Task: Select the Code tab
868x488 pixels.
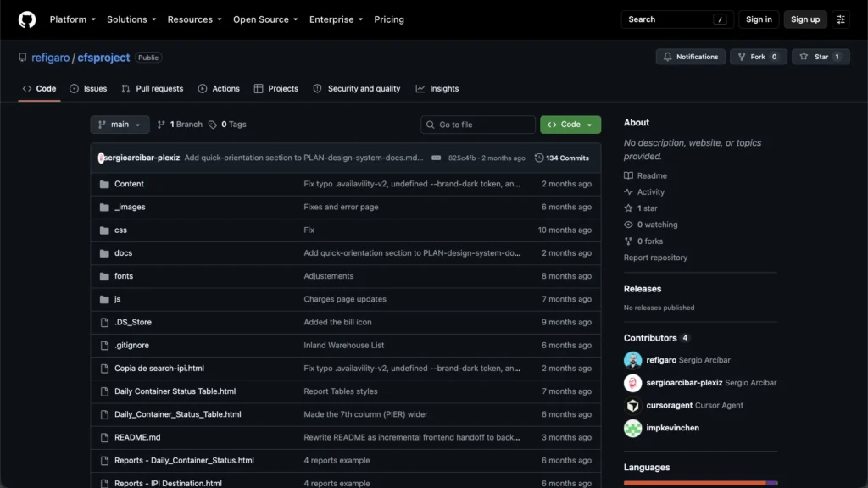Action: click(39, 88)
